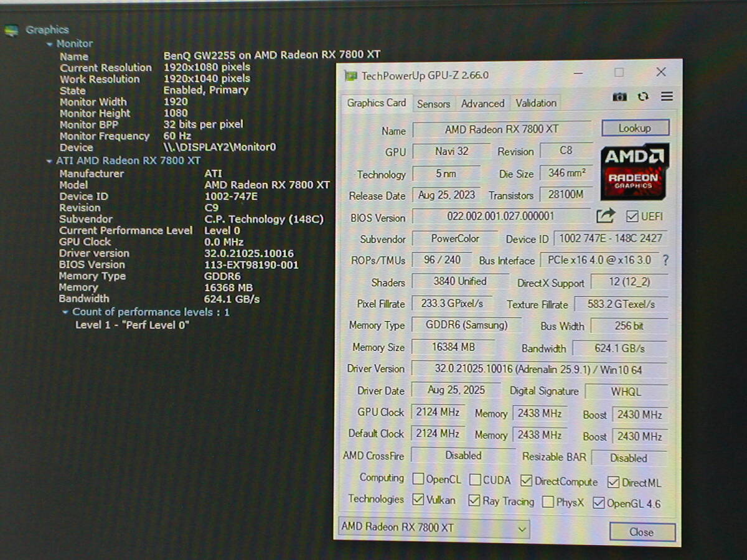747x560 pixels.
Task: Click the PowerColor subvendor field
Action: click(x=455, y=239)
